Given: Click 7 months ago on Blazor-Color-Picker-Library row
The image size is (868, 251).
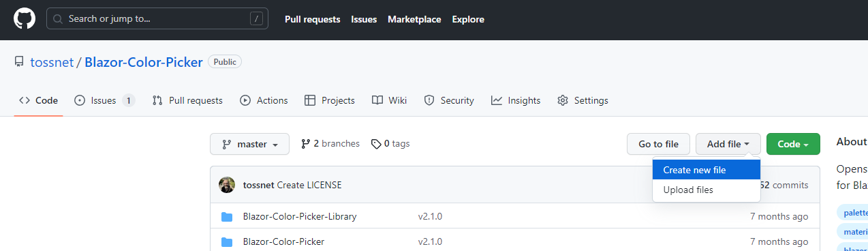Looking at the screenshot, I should [x=779, y=217].
